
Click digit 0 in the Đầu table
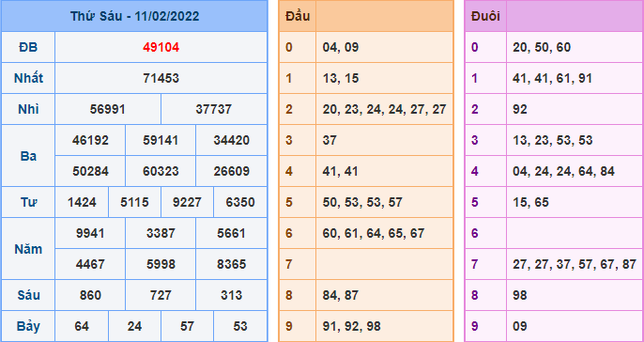tap(289, 47)
